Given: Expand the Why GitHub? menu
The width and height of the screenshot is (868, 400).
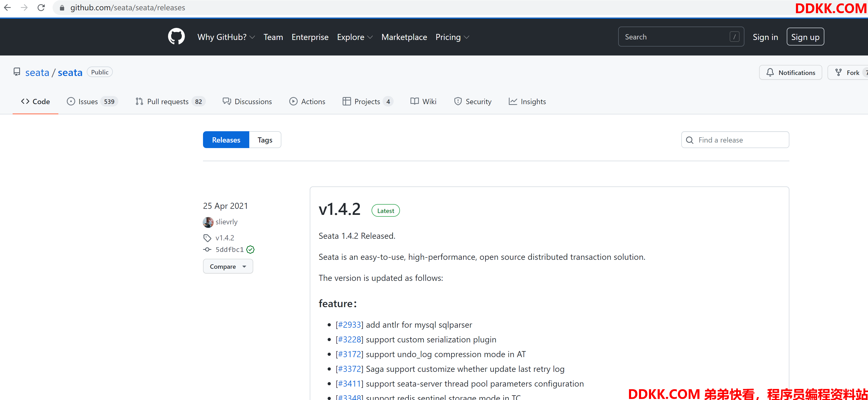Looking at the screenshot, I should click(x=226, y=37).
